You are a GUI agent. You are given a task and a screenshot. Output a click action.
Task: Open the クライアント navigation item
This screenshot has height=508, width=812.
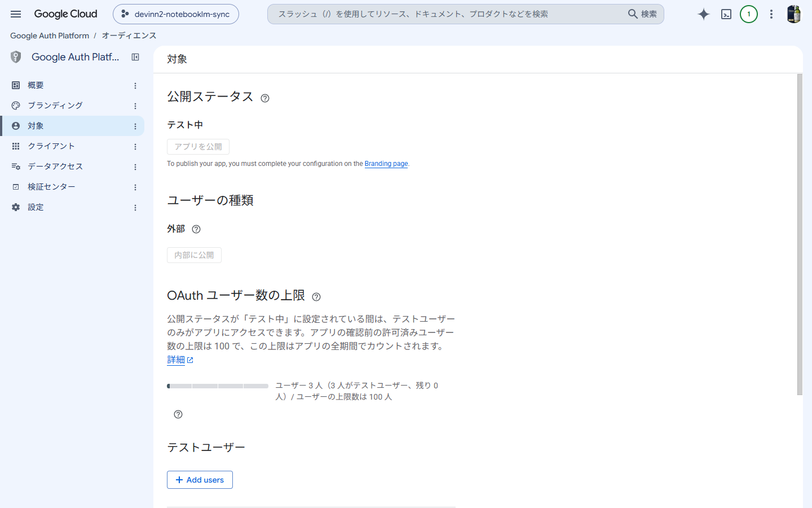point(72,146)
